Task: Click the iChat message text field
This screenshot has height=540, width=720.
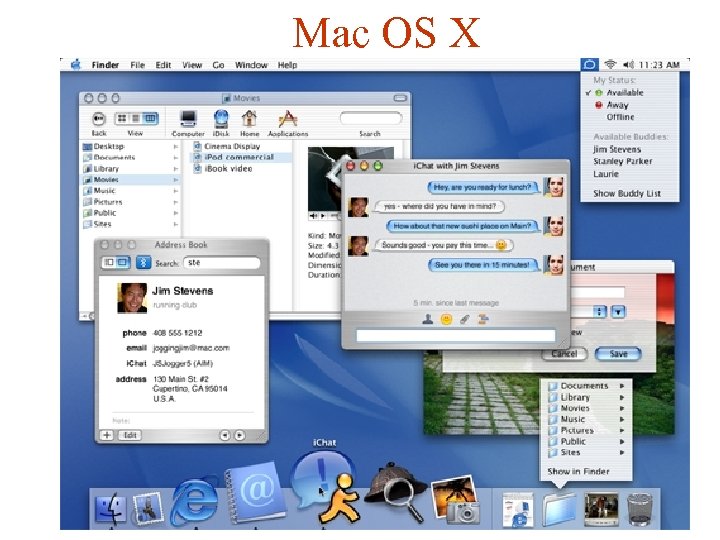Action: pyautogui.click(x=456, y=336)
